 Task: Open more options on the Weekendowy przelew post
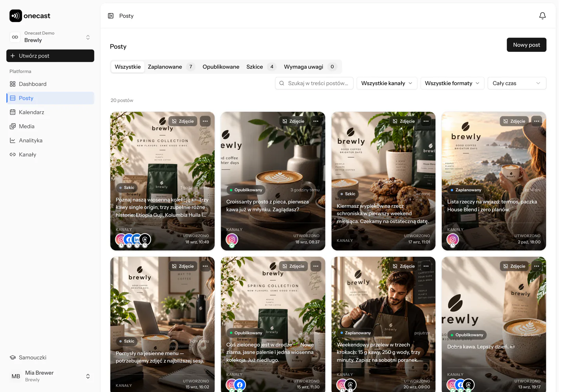coord(426,266)
